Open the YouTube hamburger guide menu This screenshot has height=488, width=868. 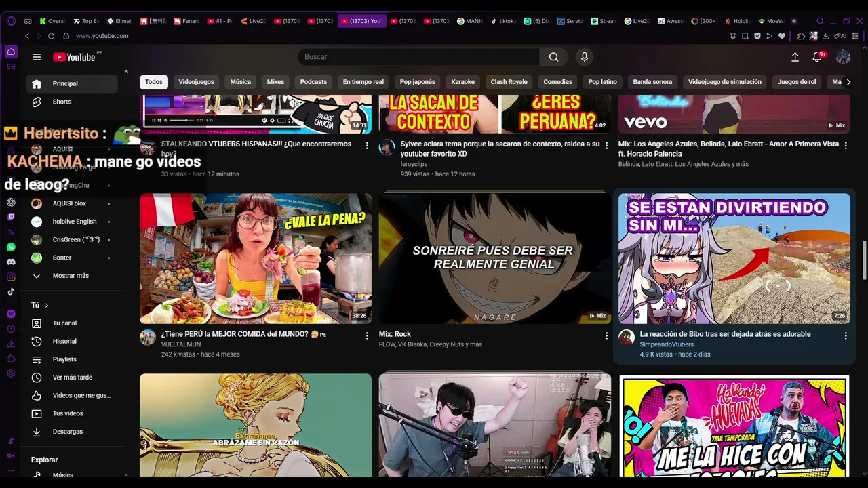click(x=37, y=57)
